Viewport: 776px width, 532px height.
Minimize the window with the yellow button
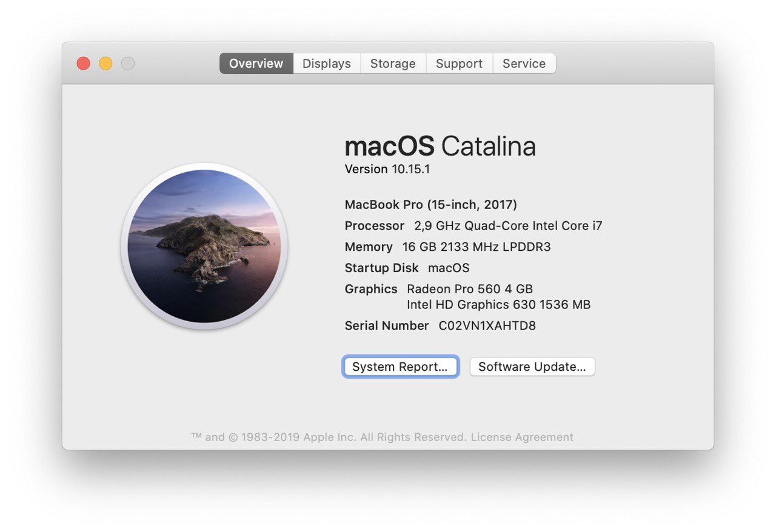point(105,64)
